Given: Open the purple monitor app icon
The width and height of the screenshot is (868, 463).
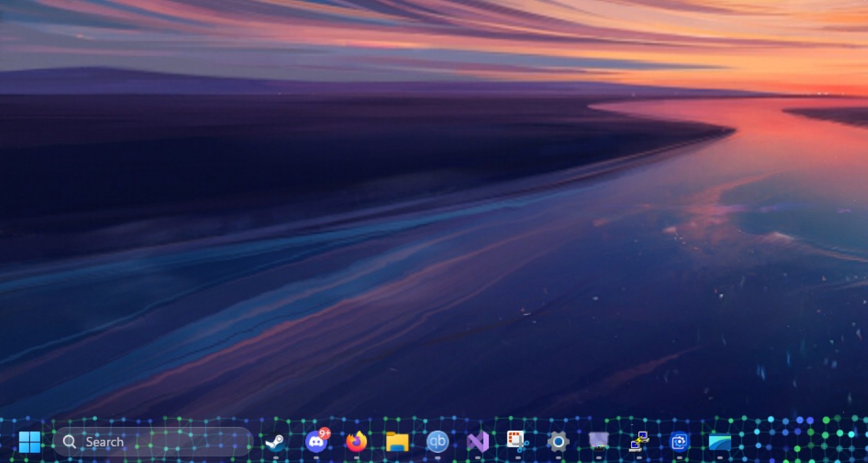Looking at the screenshot, I should 599,440.
